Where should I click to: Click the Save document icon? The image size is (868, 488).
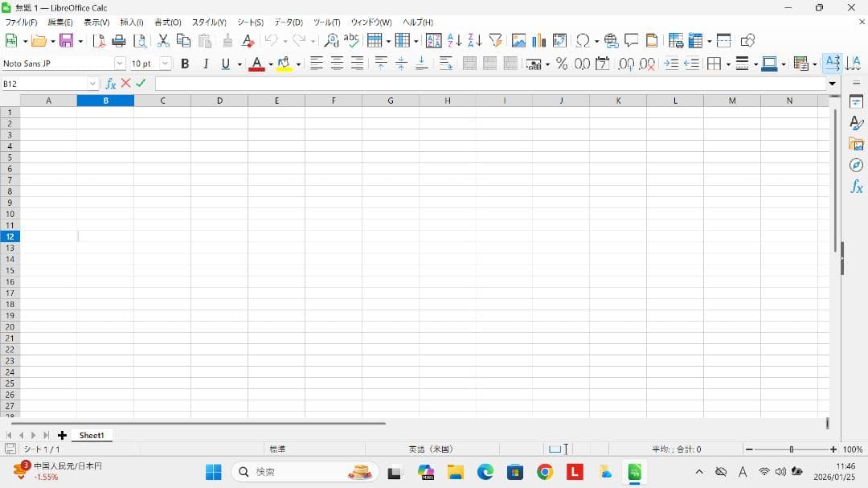point(66,41)
